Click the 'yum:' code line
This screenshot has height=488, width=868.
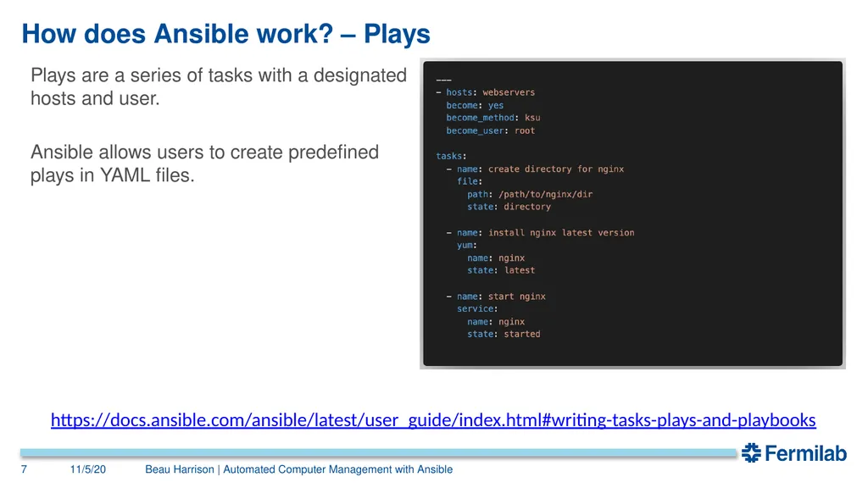pos(467,245)
